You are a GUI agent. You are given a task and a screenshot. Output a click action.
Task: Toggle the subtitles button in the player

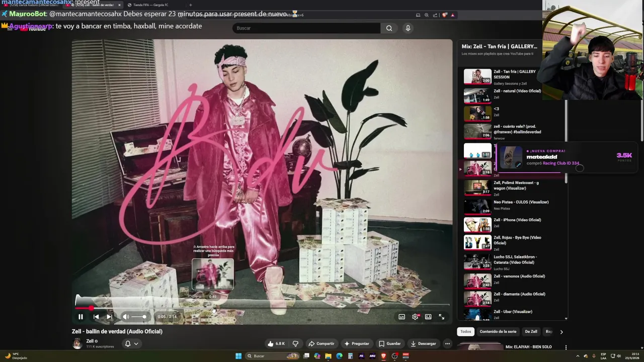click(401, 317)
